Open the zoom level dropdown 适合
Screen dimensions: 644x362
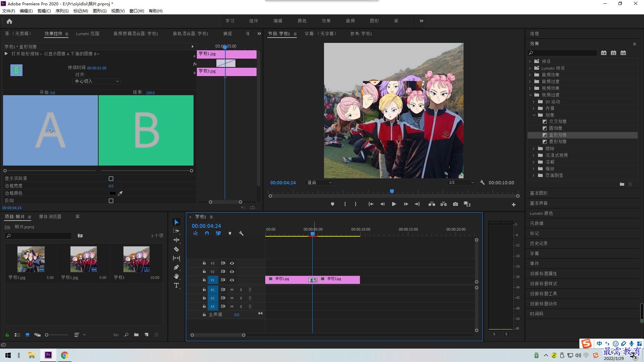pos(319,183)
